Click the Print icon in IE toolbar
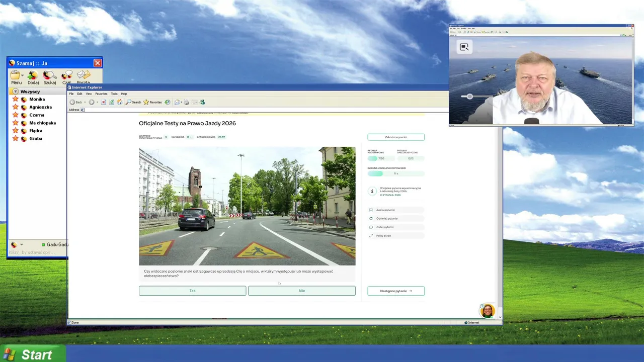This screenshot has width=644, height=362. click(x=186, y=102)
